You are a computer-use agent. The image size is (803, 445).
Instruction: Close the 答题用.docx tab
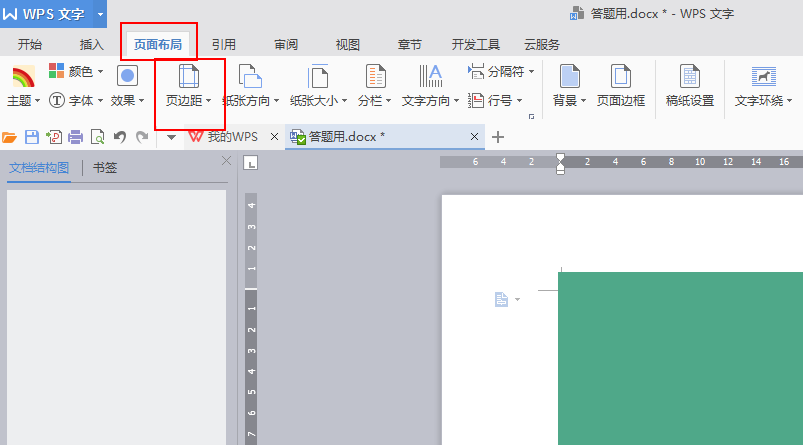tap(474, 137)
